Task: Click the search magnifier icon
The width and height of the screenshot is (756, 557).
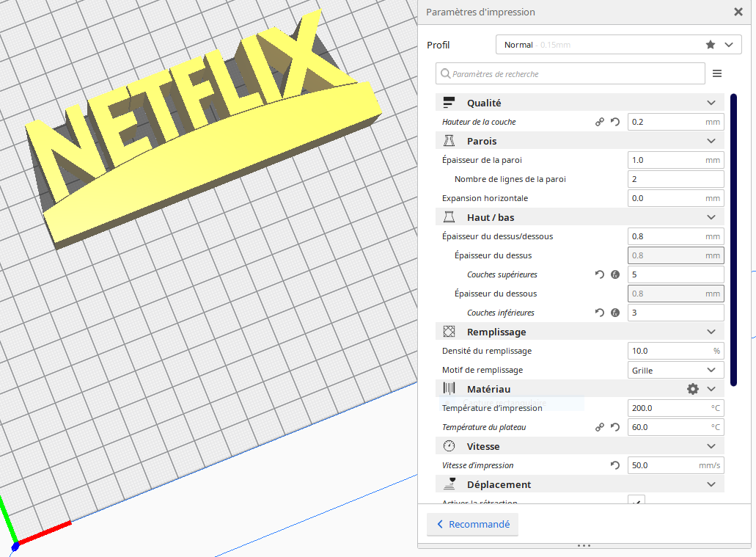Action: [444, 73]
